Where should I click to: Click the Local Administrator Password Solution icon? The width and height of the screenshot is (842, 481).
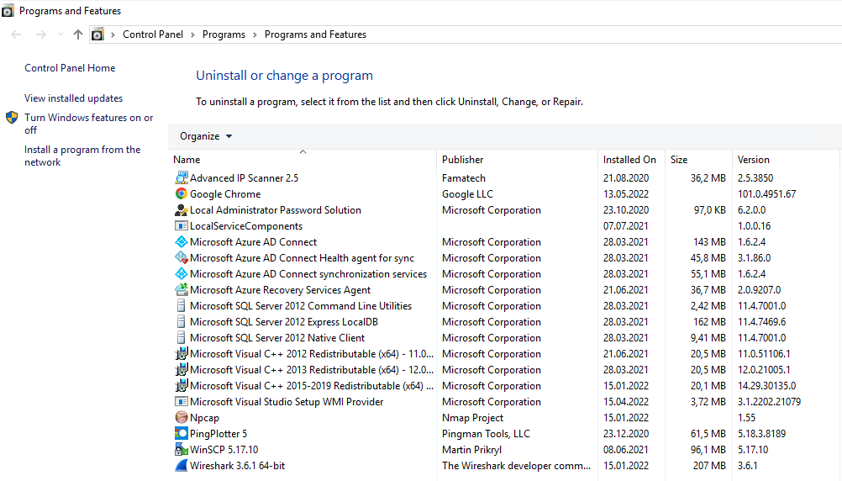click(182, 210)
